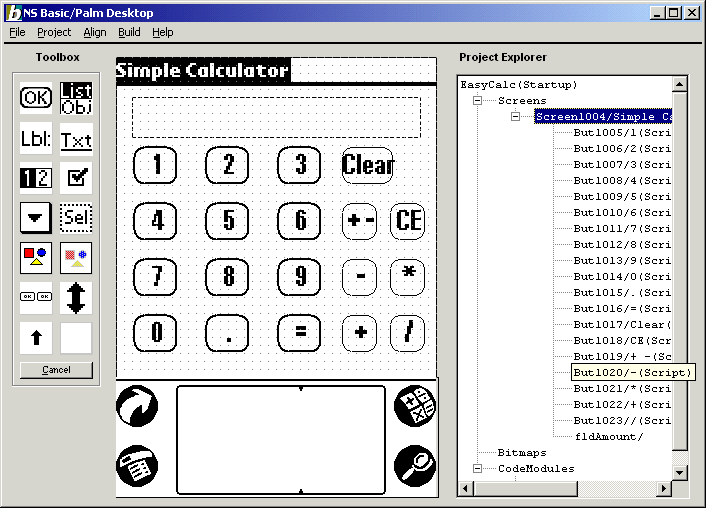Viewport: 706px width, 508px height.
Task: Open the Build menu
Action: pos(129,32)
